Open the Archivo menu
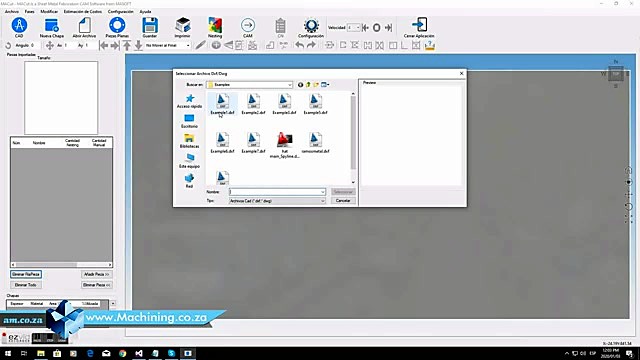This screenshot has width=640, height=360. point(12,11)
